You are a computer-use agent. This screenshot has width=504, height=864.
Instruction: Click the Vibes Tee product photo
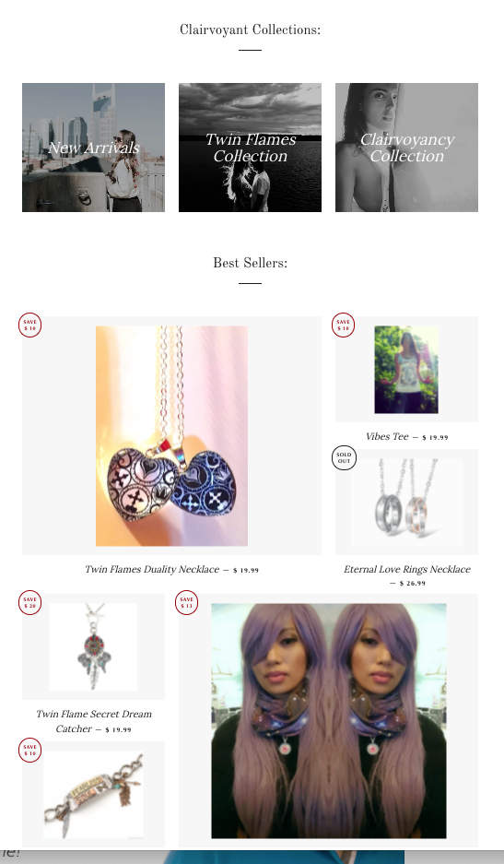pyautogui.click(x=406, y=369)
